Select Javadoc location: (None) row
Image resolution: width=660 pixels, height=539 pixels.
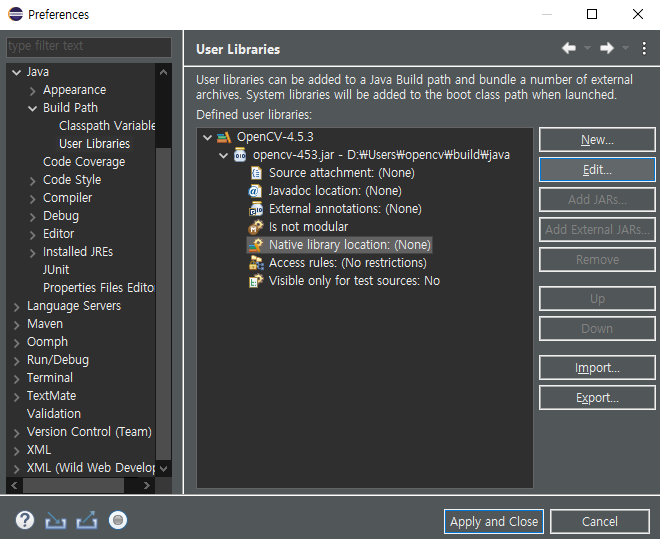[x=325, y=191]
